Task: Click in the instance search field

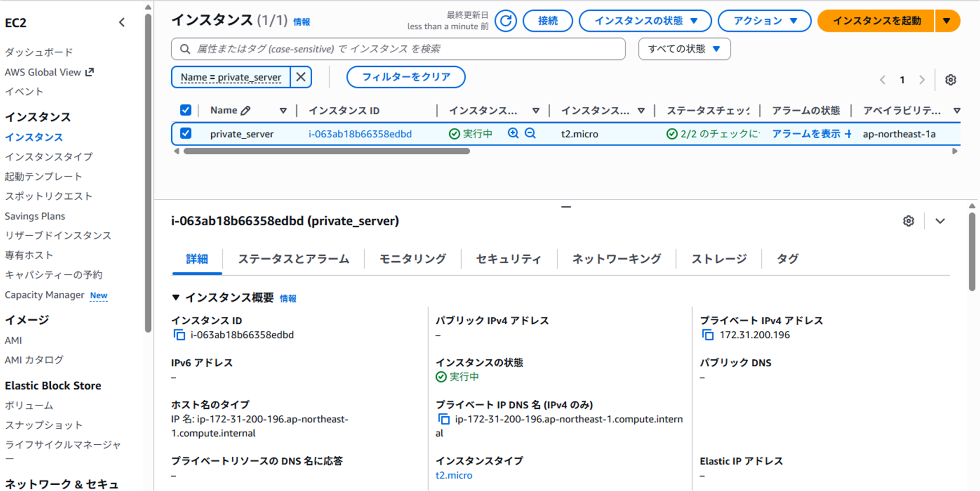Action: [x=400, y=49]
